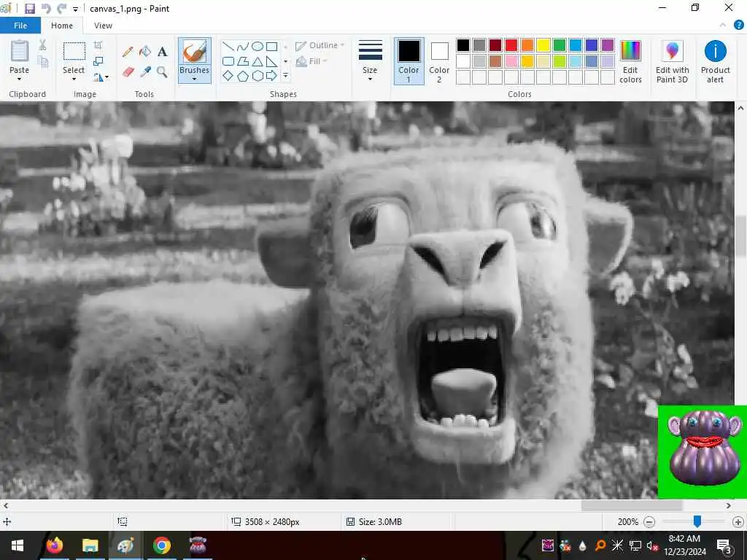Screen dimensions: 747x560
Task: Open Google Chrome from the taskbar
Action: [162, 545]
